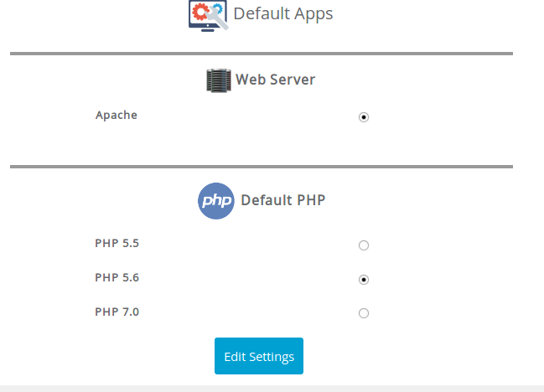The height and width of the screenshot is (392, 544).
Task: Click the PHP 5.6 label
Action: 117,277
